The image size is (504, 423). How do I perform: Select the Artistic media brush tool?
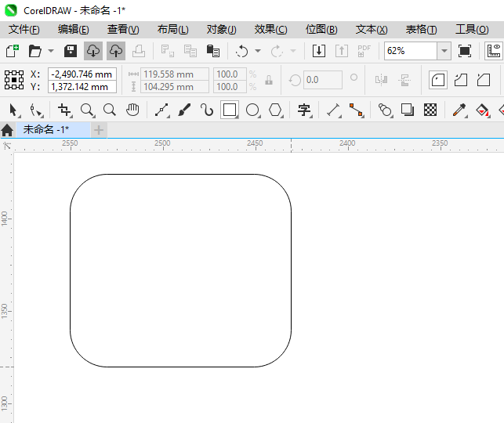tap(184, 110)
